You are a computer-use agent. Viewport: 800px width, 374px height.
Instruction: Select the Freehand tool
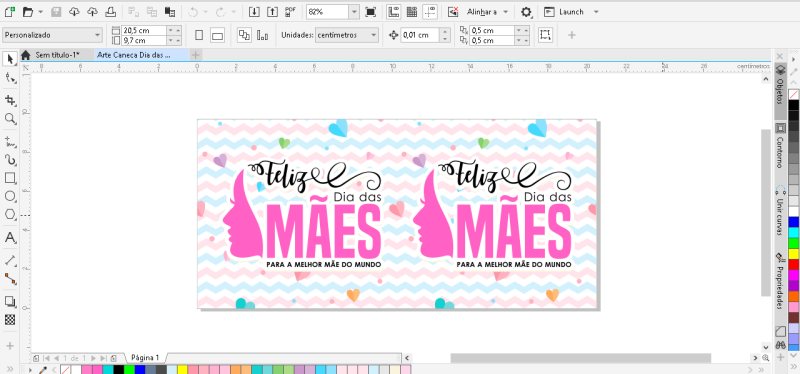click(10, 141)
